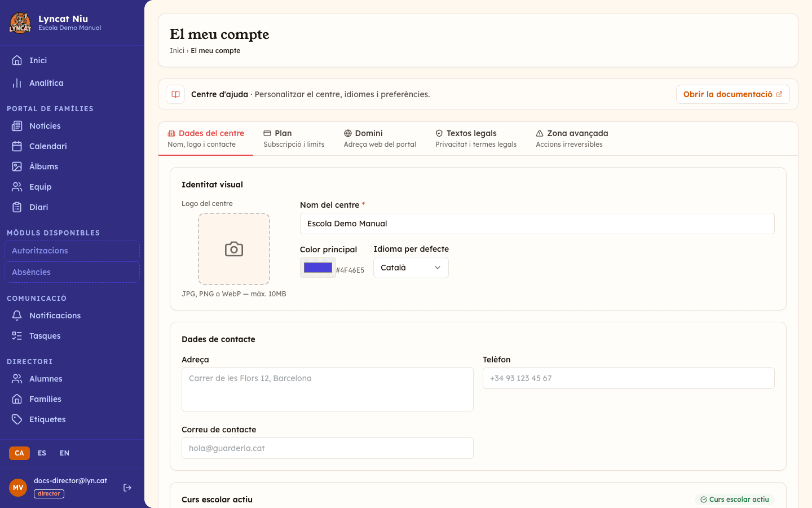Switch to the Textos legals tab
The width and height of the screenshot is (812, 508).
(476, 138)
